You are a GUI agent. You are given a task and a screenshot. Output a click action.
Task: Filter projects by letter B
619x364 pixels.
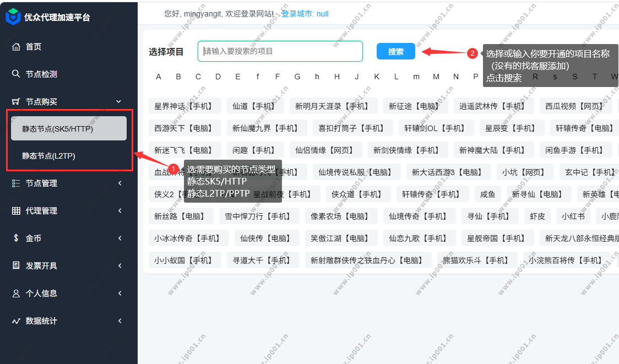pyautogui.click(x=178, y=77)
